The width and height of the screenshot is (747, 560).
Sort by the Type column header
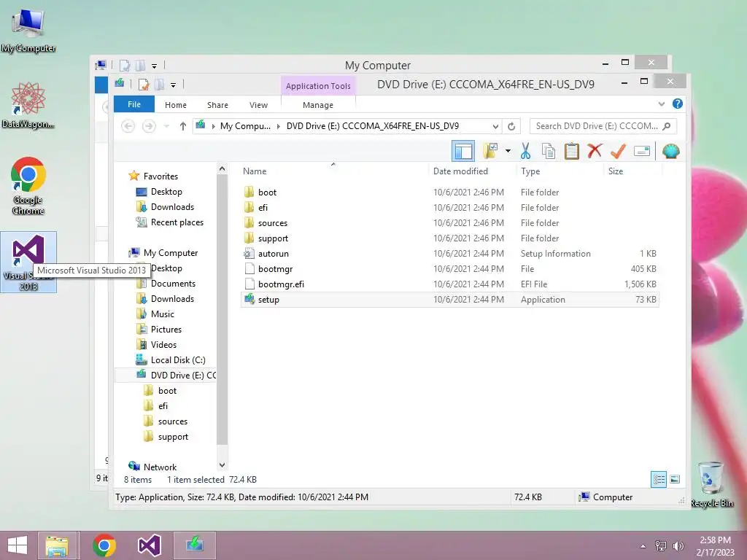point(530,171)
